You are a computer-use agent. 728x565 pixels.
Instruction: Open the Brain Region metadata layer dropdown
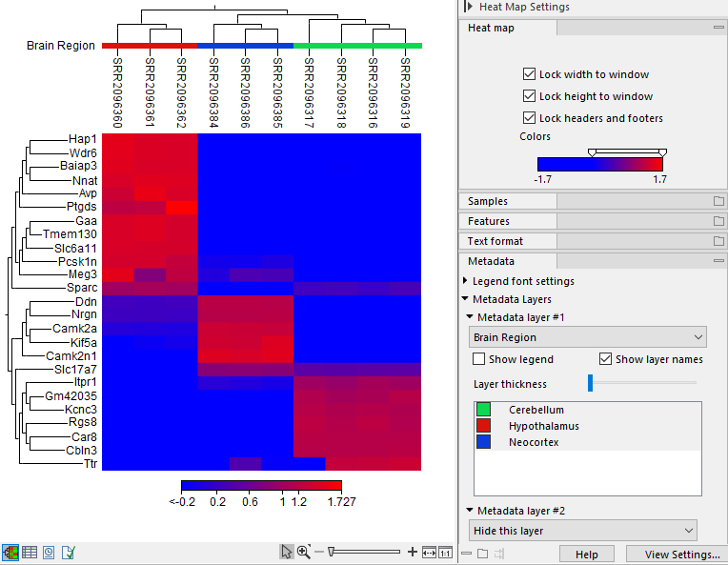[x=588, y=337]
